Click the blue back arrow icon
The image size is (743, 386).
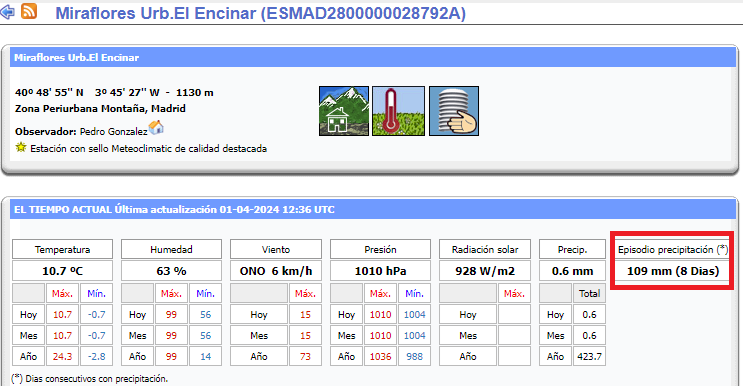[7, 11]
